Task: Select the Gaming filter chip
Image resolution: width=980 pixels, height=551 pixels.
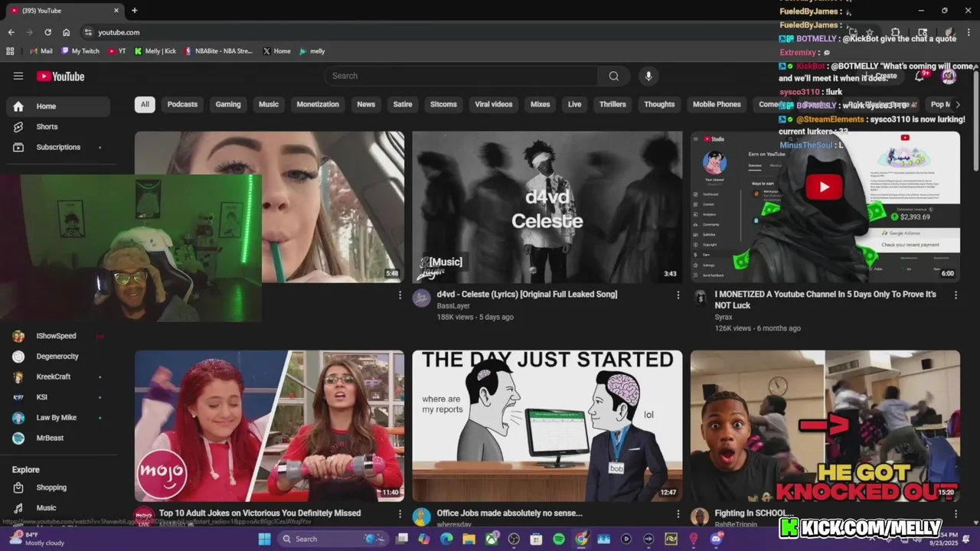Action: click(228, 104)
